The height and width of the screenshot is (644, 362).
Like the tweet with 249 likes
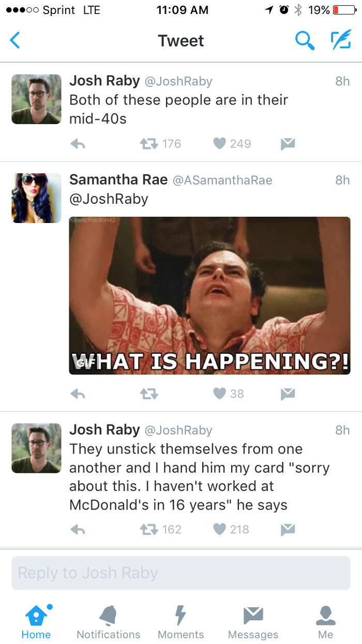pyautogui.click(x=220, y=144)
